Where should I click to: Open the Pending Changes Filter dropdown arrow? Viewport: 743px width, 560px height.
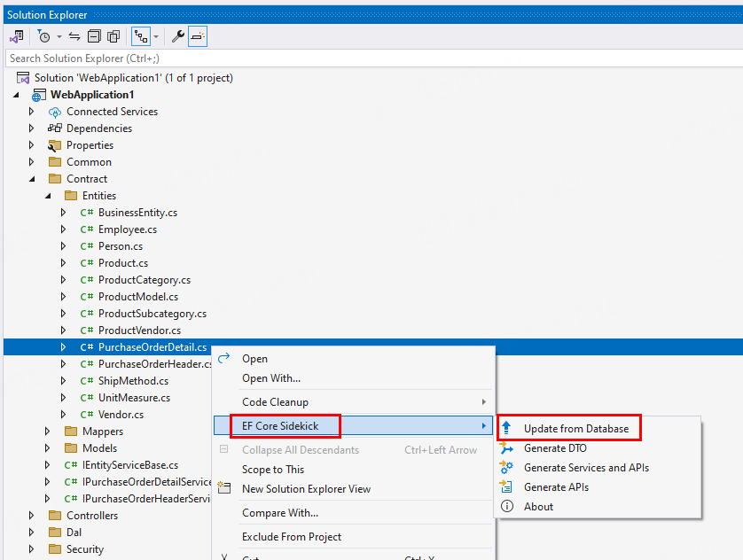point(59,36)
